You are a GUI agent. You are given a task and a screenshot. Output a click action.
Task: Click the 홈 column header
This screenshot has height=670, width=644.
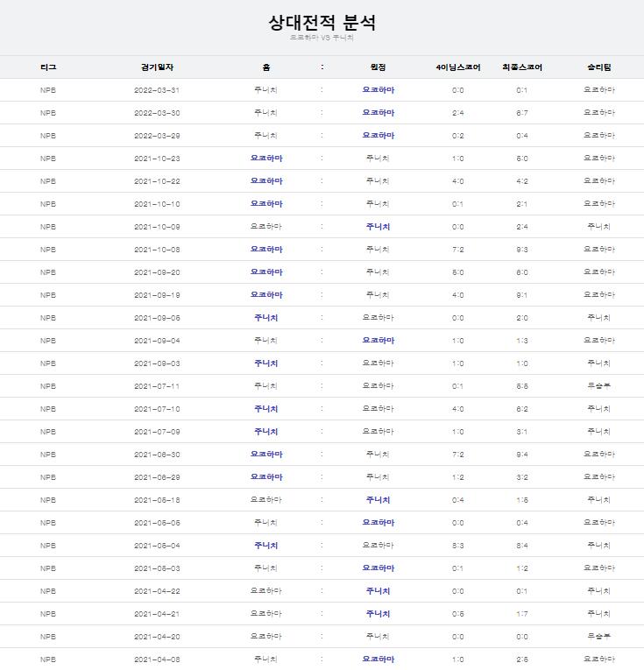point(266,67)
